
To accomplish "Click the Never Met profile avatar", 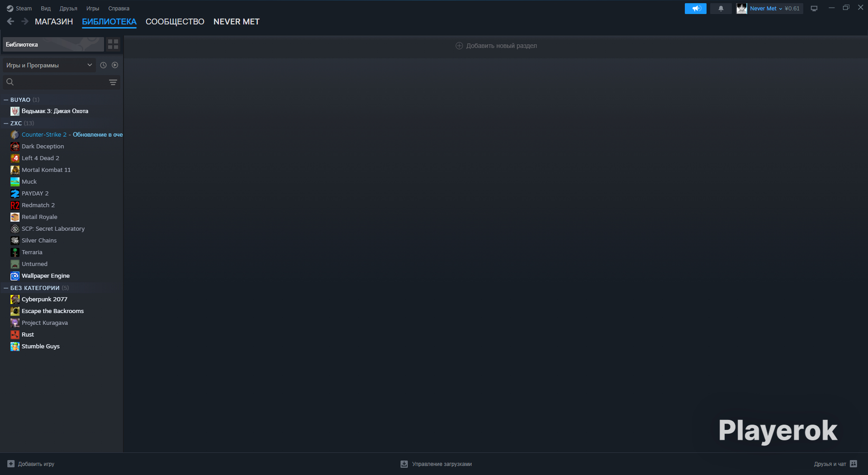I will pos(742,9).
